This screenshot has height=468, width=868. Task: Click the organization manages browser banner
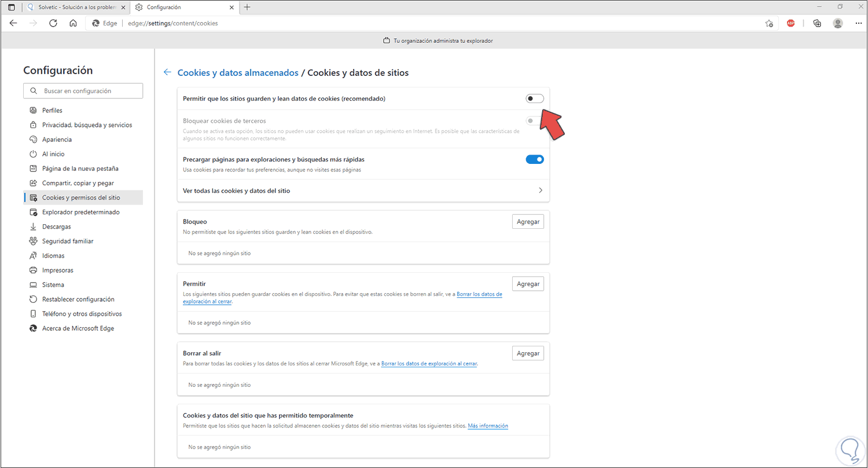(438, 41)
